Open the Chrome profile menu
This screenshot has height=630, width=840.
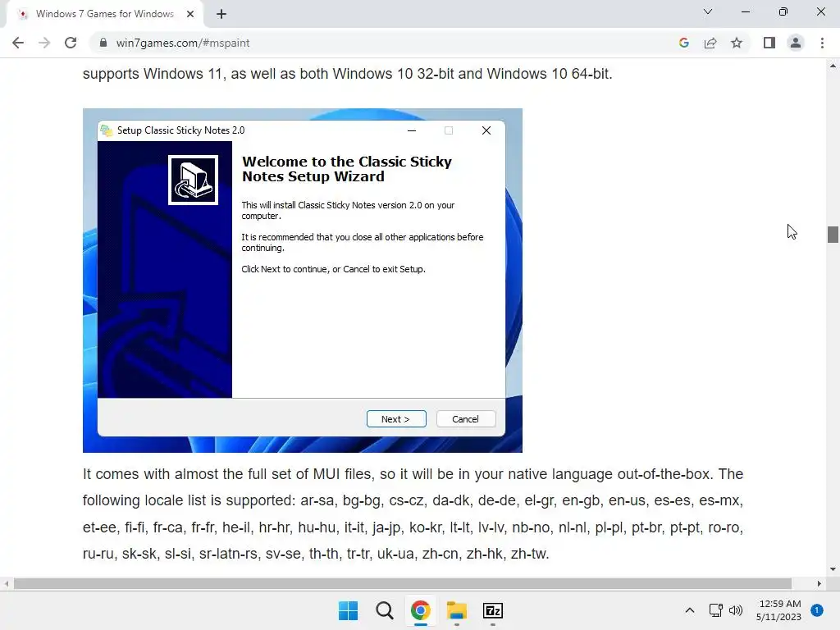click(x=796, y=43)
